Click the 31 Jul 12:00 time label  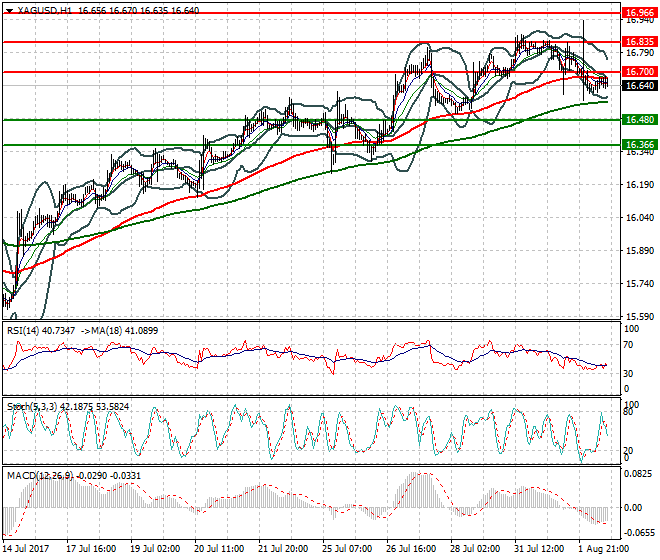[x=539, y=549]
